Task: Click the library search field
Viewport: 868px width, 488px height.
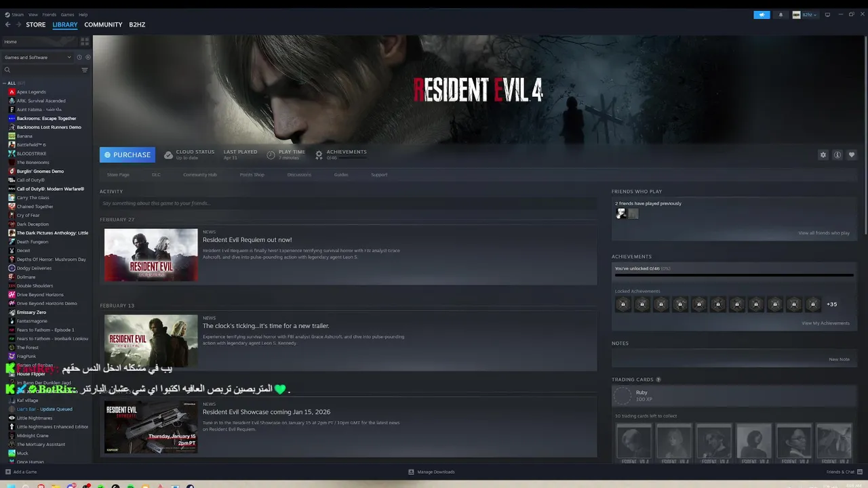Action: [41, 70]
